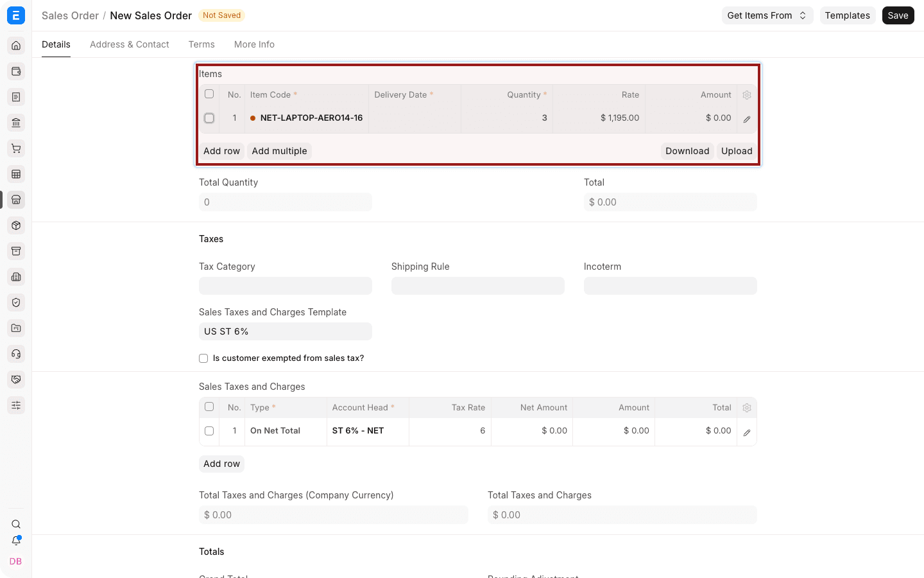The width and height of the screenshot is (924, 578).
Task: Open the grid table sidebar icon
Action: pyautogui.click(x=16, y=174)
